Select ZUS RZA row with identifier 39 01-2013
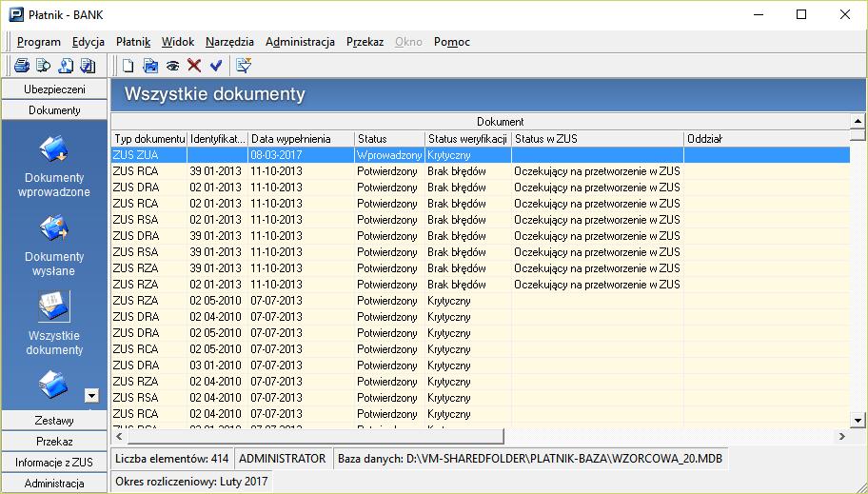This screenshot has width=868, height=494. tap(481, 268)
